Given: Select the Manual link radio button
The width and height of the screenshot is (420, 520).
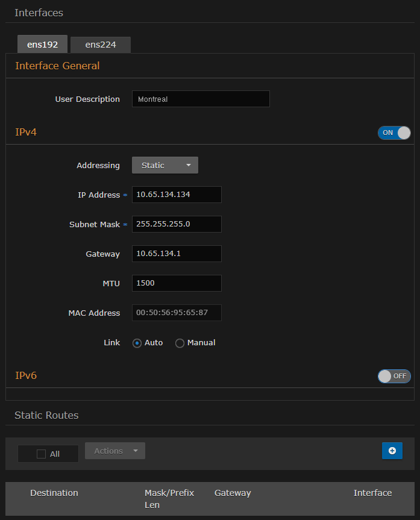Looking at the screenshot, I should (x=180, y=343).
